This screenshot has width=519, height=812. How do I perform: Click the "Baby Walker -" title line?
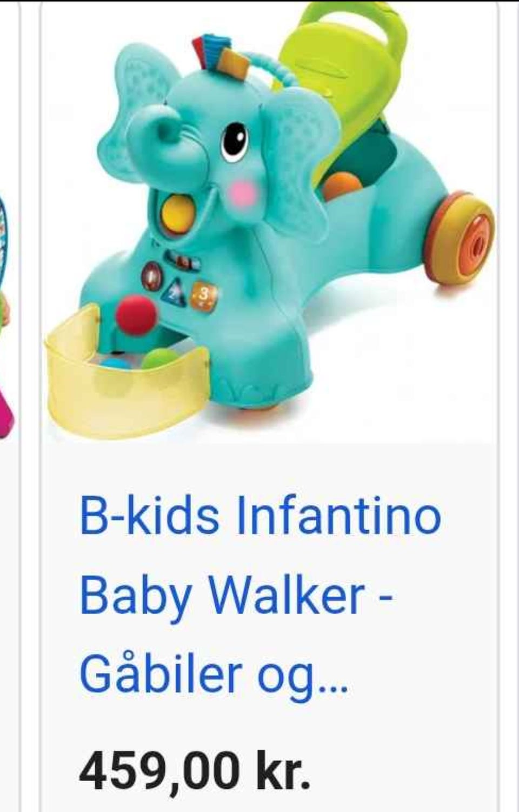point(236,595)
